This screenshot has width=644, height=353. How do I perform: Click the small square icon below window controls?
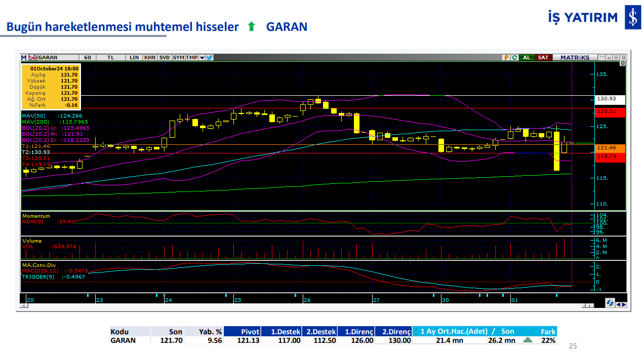[622, 64]
